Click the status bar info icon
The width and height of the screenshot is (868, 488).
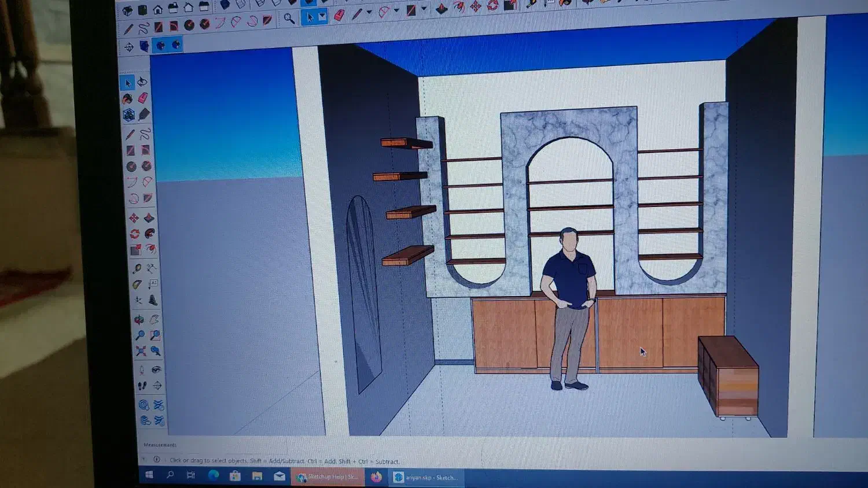click(x=157, y=460)
